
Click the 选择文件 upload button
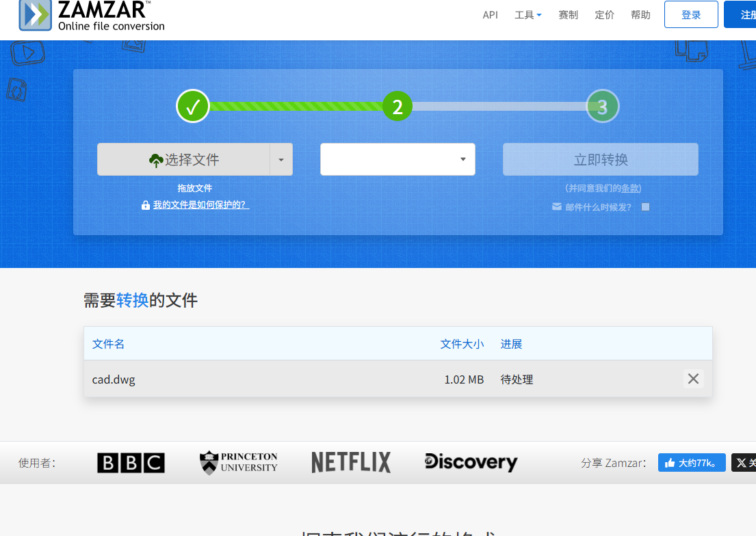pos(184,159)
